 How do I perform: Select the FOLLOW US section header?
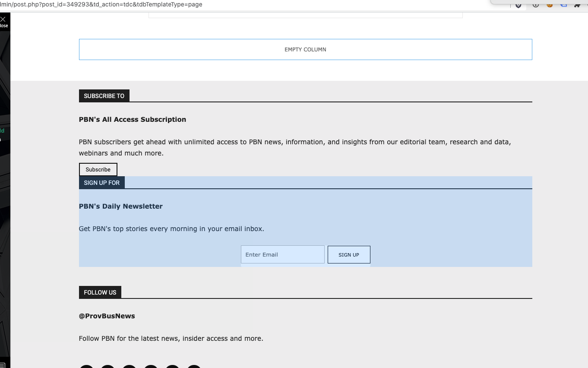(100, 292)
